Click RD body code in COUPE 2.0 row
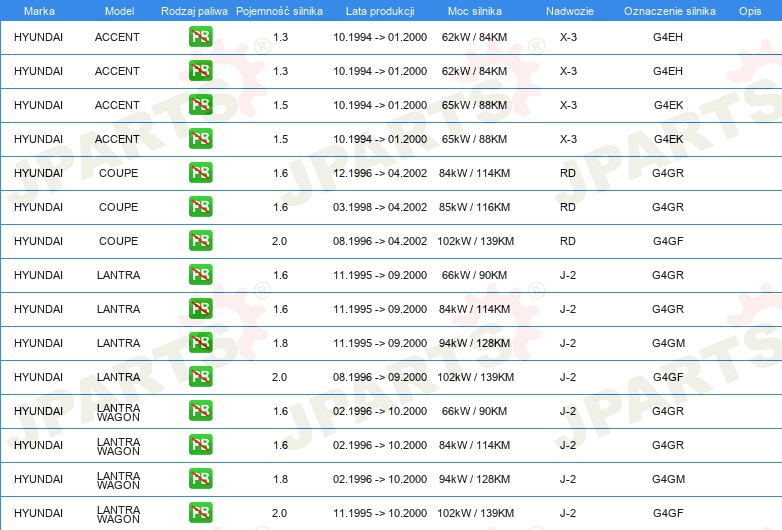Viewport: 782px width, 530px height. pyautogui.click(x=568, y=241)
